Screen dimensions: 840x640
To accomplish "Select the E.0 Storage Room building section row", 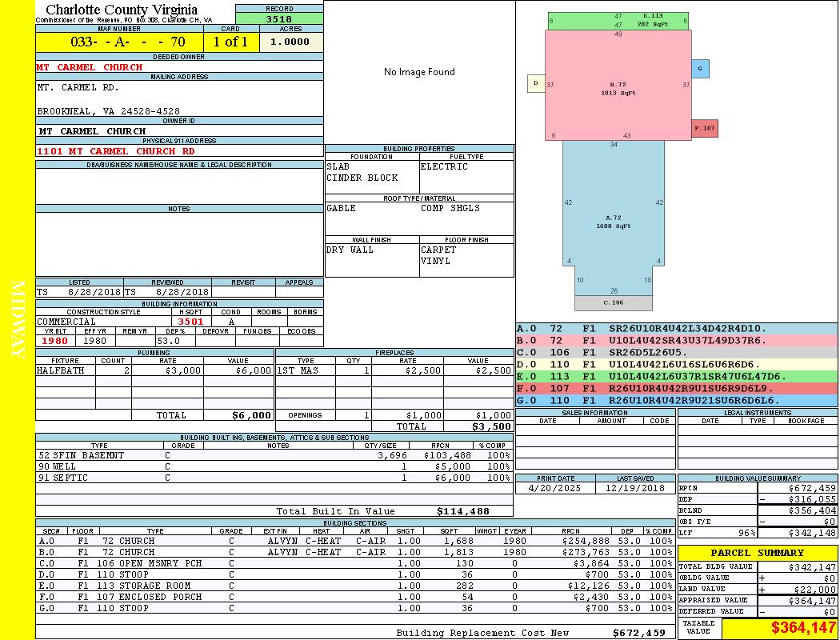I will (355, 586).
